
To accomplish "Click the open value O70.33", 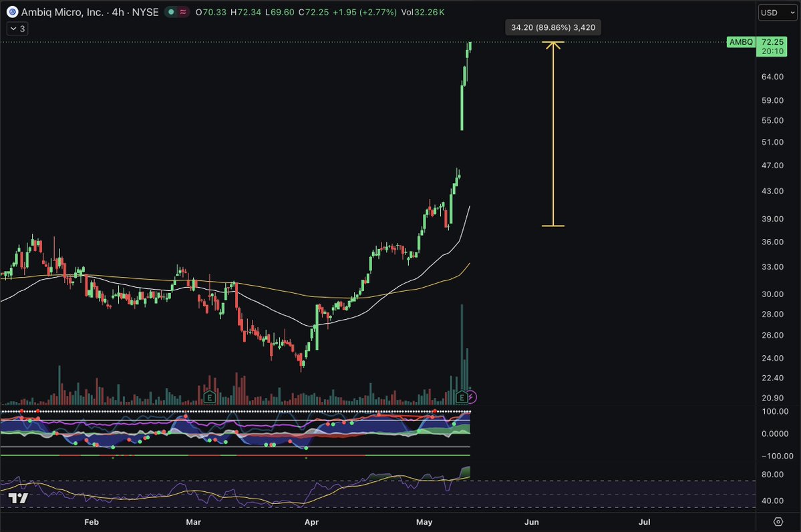I will tap(211, 12).
